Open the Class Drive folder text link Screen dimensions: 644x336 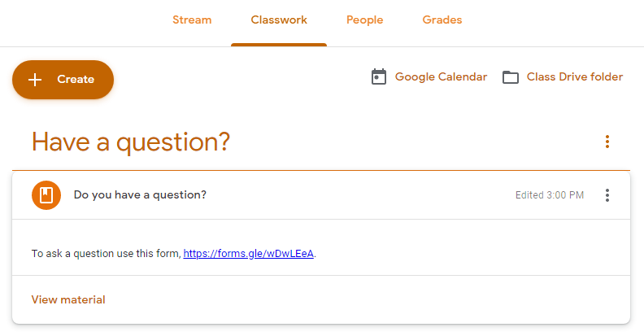574,77
